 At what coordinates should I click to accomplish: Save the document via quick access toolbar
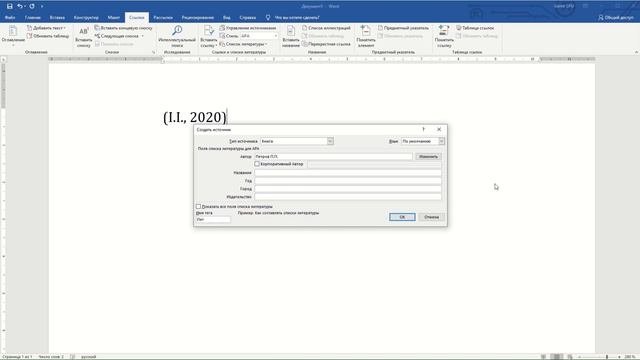[9, 6]
